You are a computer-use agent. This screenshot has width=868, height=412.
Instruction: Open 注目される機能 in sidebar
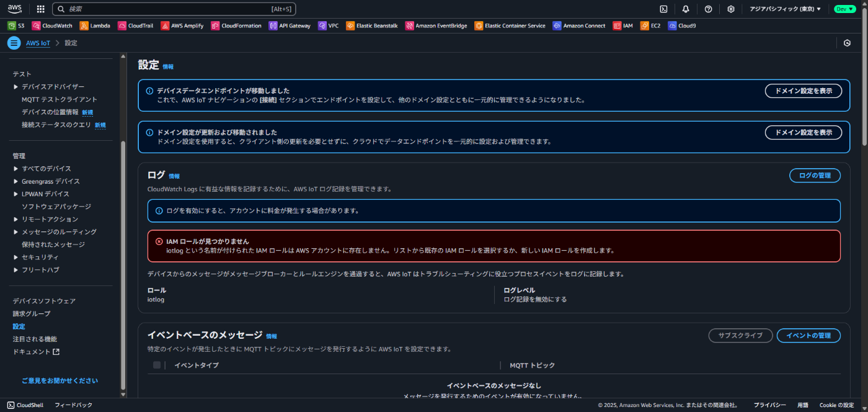pos(35,339)
